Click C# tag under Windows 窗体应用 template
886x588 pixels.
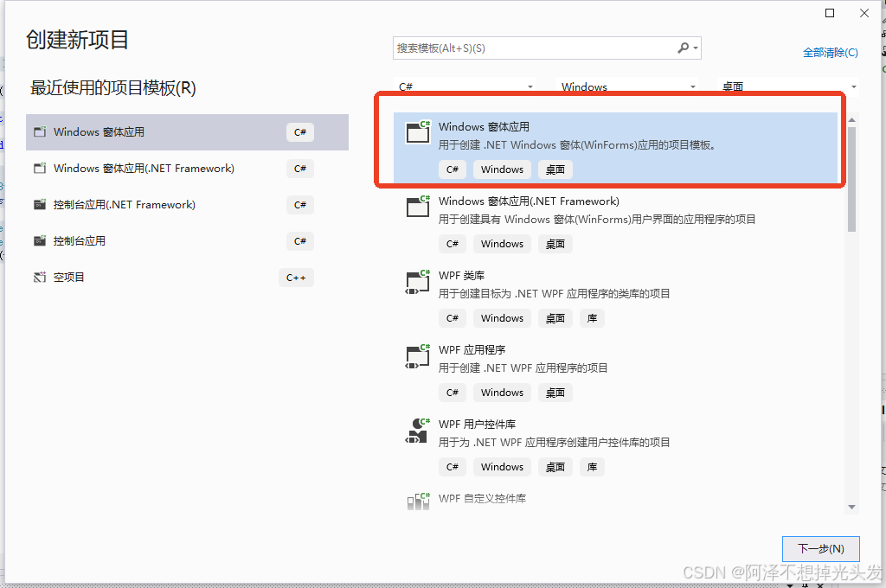(452, 169)
